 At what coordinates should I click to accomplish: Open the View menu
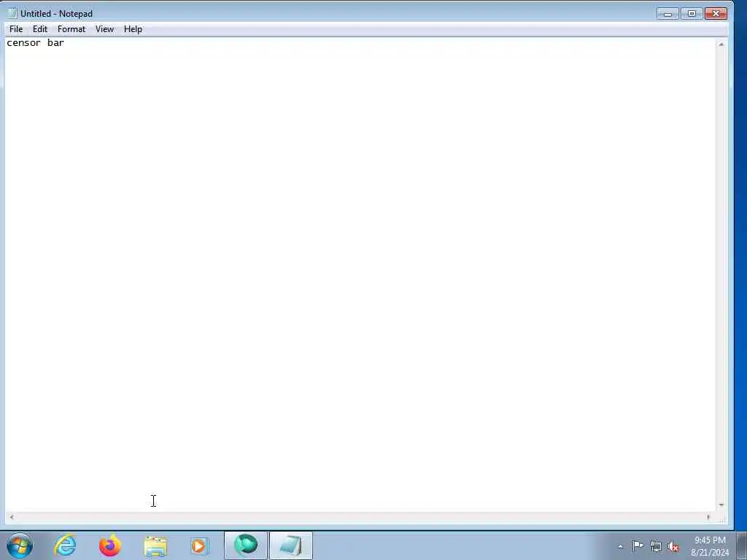pos(104,29)
